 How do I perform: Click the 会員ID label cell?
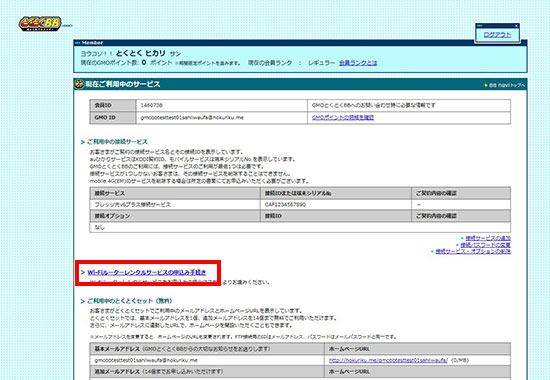click(x=113, y=105)
